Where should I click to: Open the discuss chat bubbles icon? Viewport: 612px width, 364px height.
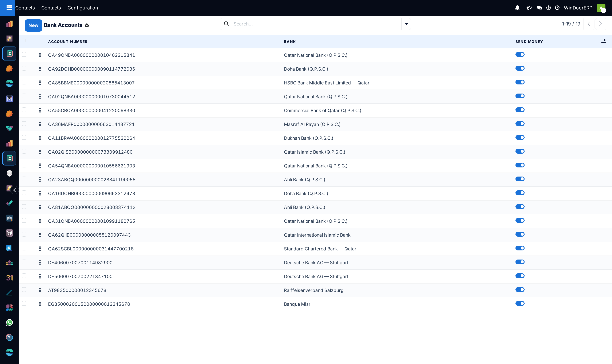point(539,8)
